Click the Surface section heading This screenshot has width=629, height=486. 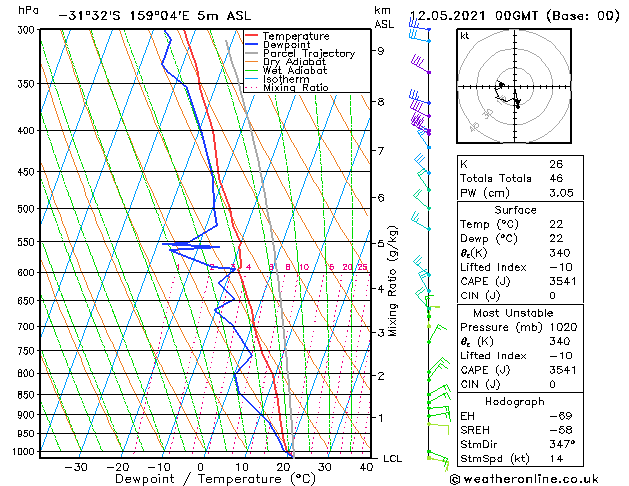click(515, 210)
